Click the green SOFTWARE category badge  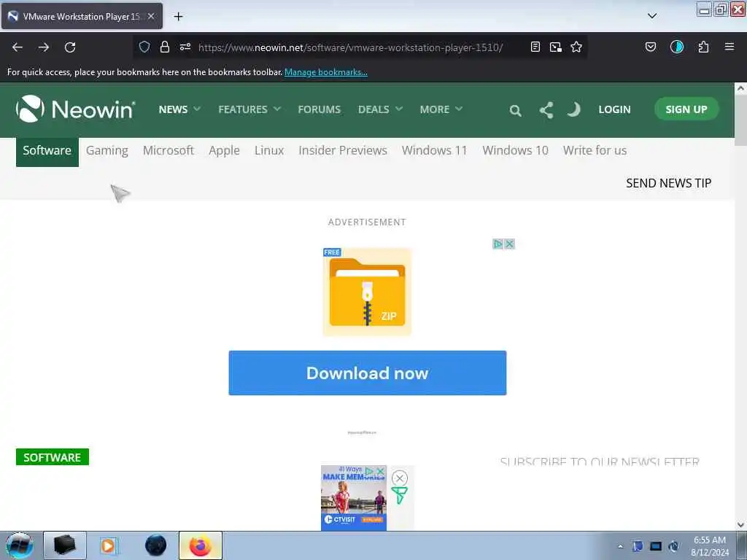[x=53, y=457]
